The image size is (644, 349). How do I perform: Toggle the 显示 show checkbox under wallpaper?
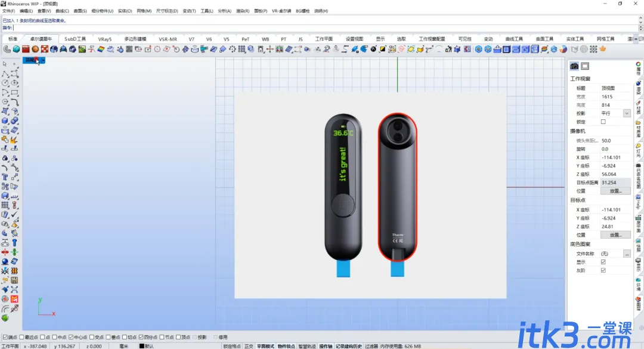[x=603, y=262]
